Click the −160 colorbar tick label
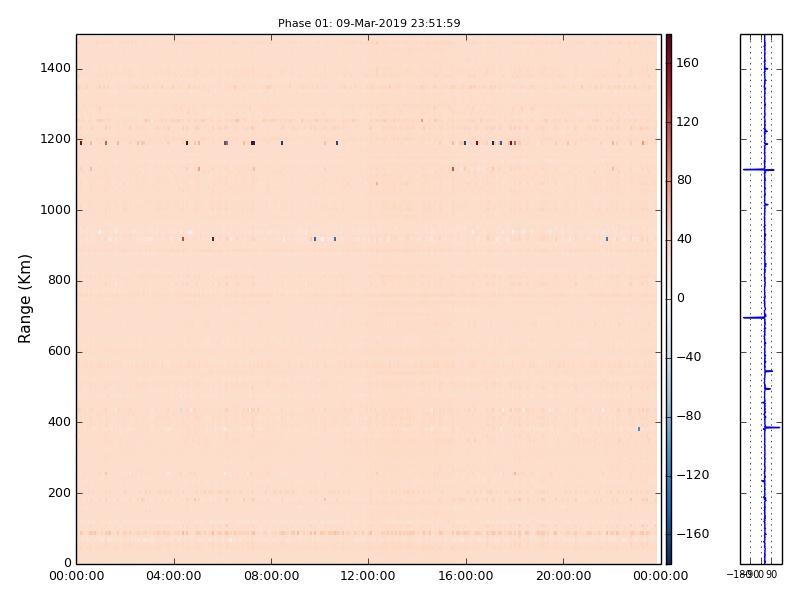 point(693,534)
